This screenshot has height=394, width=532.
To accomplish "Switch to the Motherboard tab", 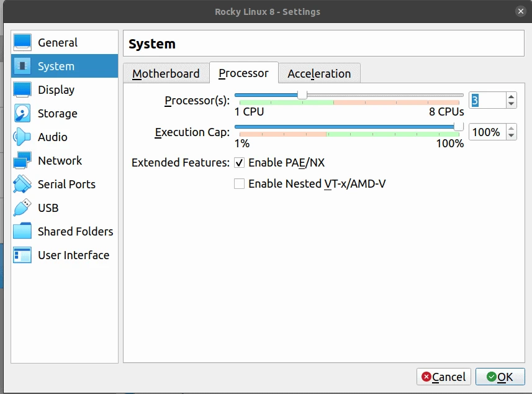I will click(166, 73).
